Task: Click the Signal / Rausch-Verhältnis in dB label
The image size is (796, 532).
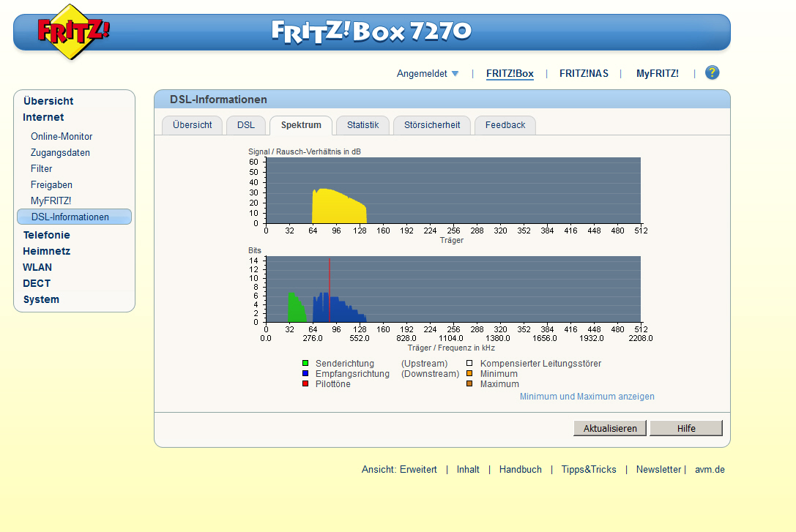Action: click(305, 151)
